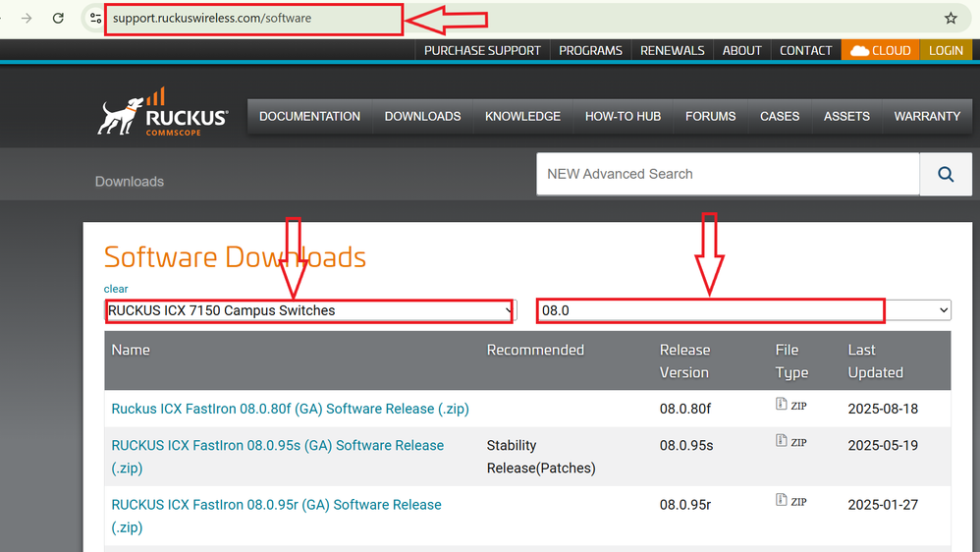
Task: Click the LOGIN button
Action: pos(946,50)
